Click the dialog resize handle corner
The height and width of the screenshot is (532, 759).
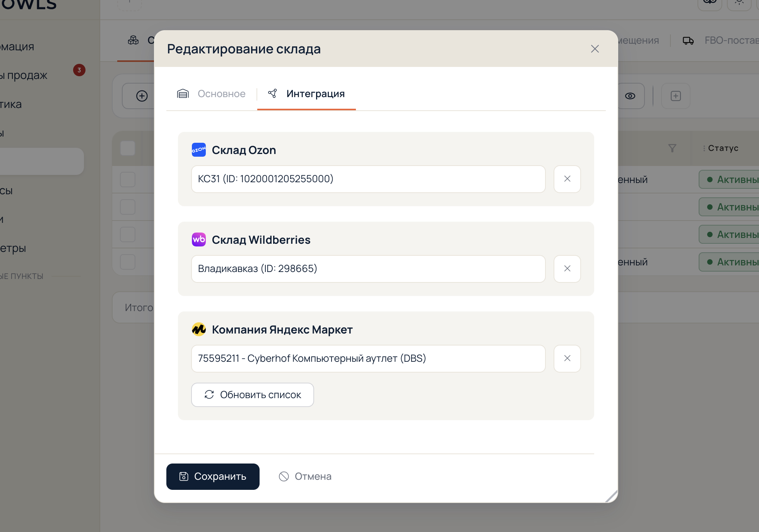pyautogui.click(x=612, y=496)
